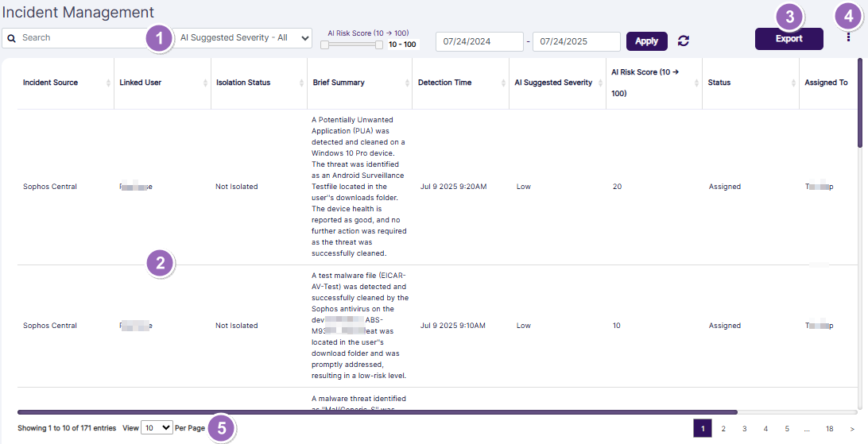Click Sophos Central in the EICAR incident row
The width and height of the screenshot is (868, 444).
click(50, 326)
